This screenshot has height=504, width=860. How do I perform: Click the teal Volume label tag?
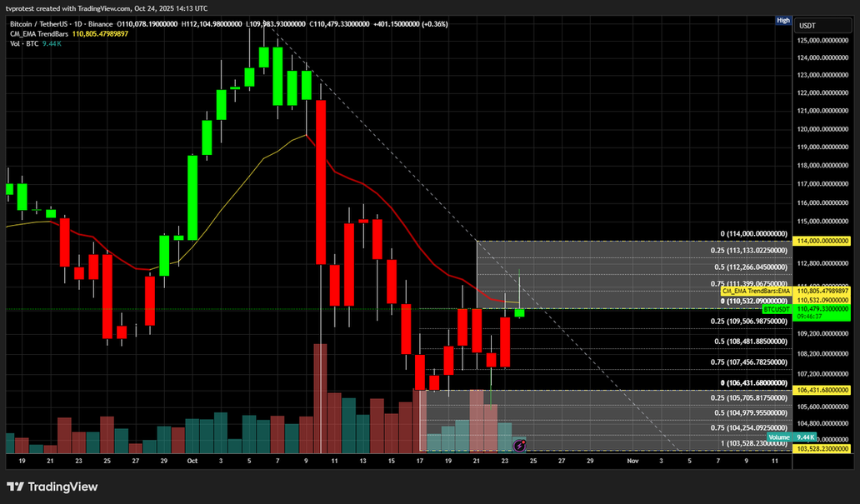tap(778, 437)
